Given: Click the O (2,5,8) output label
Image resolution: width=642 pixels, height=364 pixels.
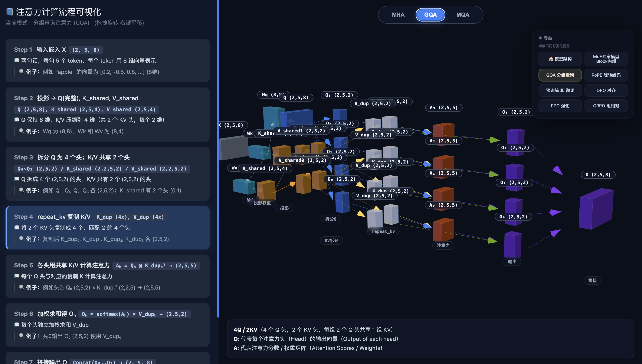Looking at the screenshot, I should click(598, 175).
